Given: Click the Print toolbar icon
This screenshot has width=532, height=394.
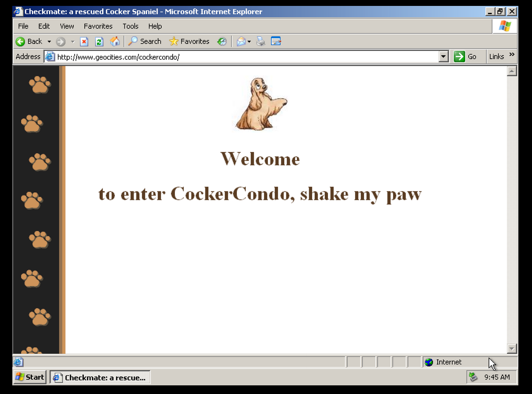Looking at the screenshot, I should 261,41.
